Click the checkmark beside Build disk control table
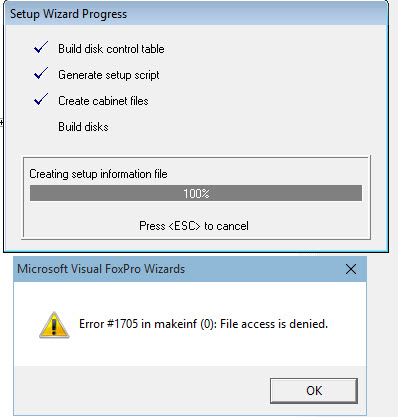Screen dimensions: 398x417 coord(41,48)
